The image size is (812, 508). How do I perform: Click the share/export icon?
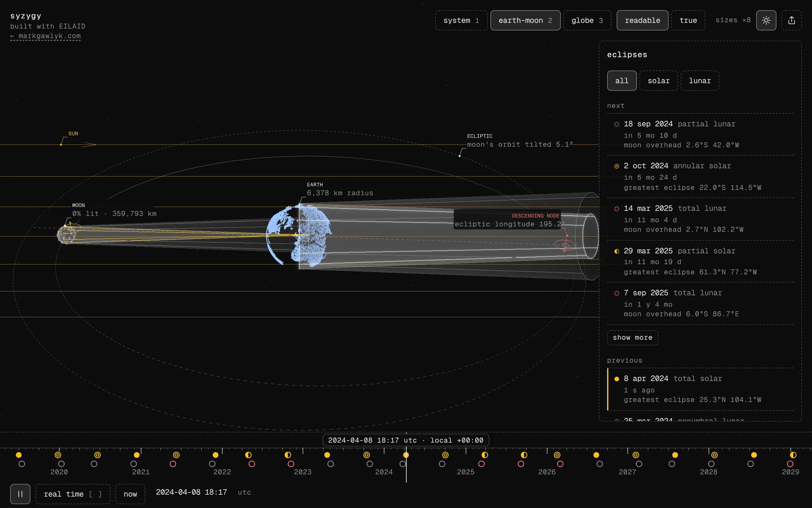tap(791, 20)
